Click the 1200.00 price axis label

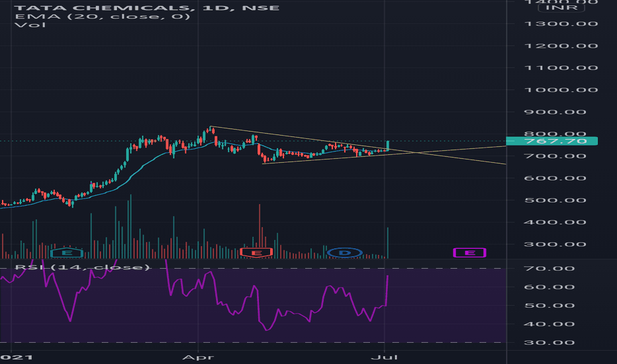561,46
